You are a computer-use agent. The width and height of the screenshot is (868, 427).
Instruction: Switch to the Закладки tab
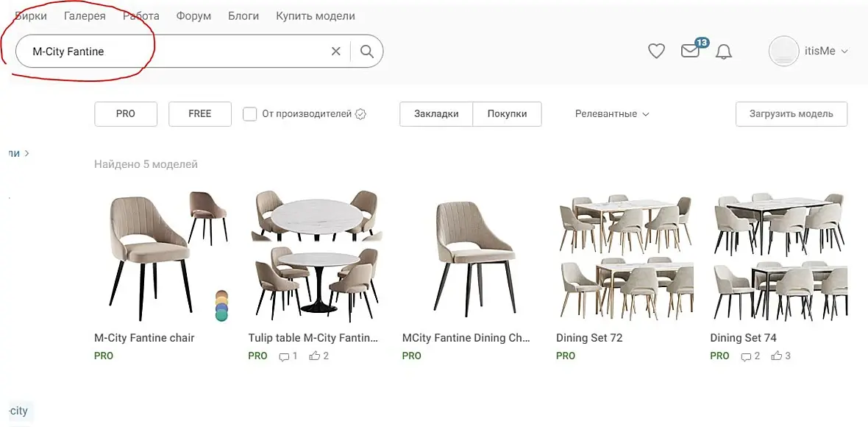tap(436, 114)
